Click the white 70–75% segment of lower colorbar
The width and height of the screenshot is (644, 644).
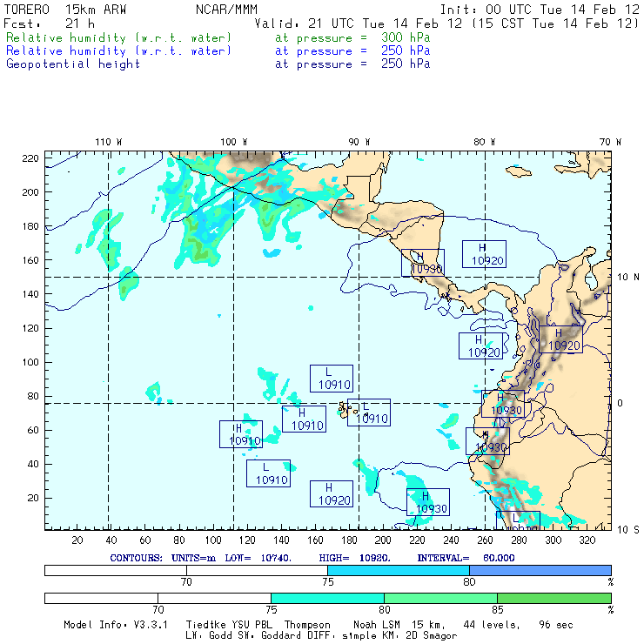(214, 598)
